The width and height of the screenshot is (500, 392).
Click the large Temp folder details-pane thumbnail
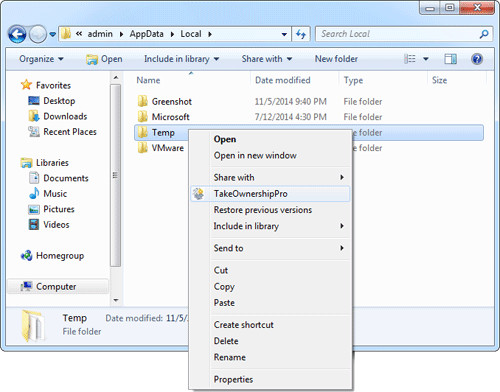coord(33,326)
